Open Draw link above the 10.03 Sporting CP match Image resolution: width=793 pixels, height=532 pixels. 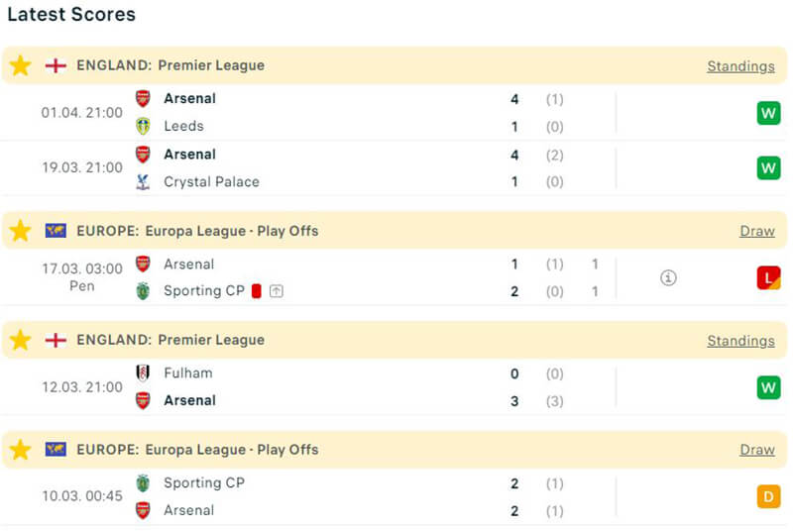756,449
